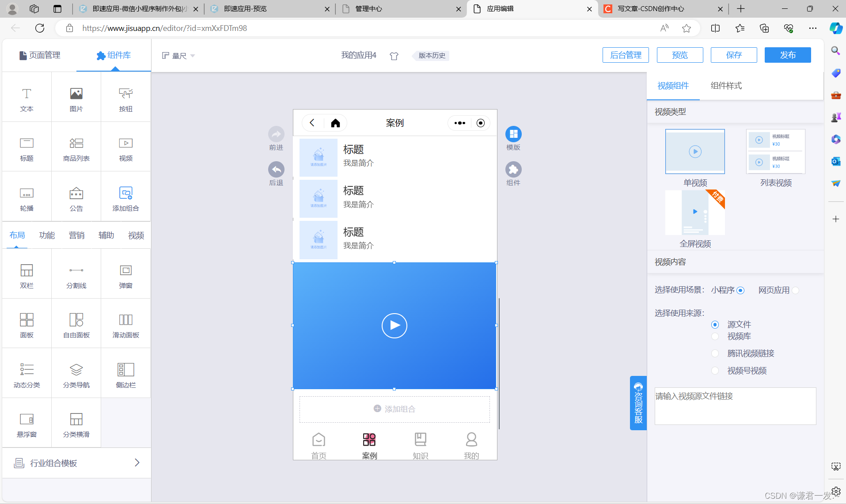Expand 行业组合模板 chevron
Screen dimensions: 846x504
137,462
